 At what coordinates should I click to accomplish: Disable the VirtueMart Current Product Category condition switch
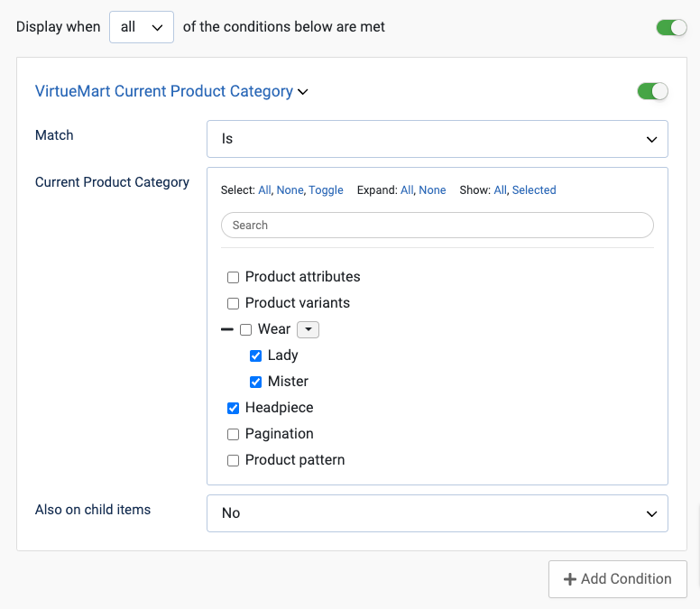coord(652,91)
